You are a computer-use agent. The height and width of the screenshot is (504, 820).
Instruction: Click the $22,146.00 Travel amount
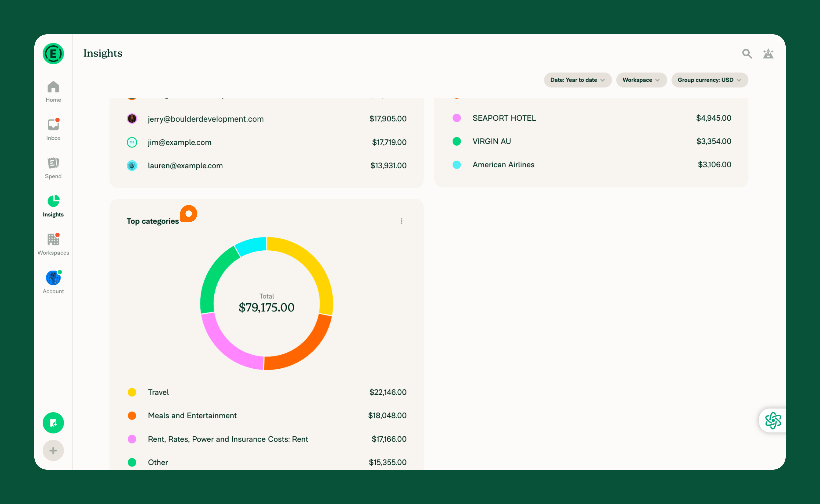388,392
